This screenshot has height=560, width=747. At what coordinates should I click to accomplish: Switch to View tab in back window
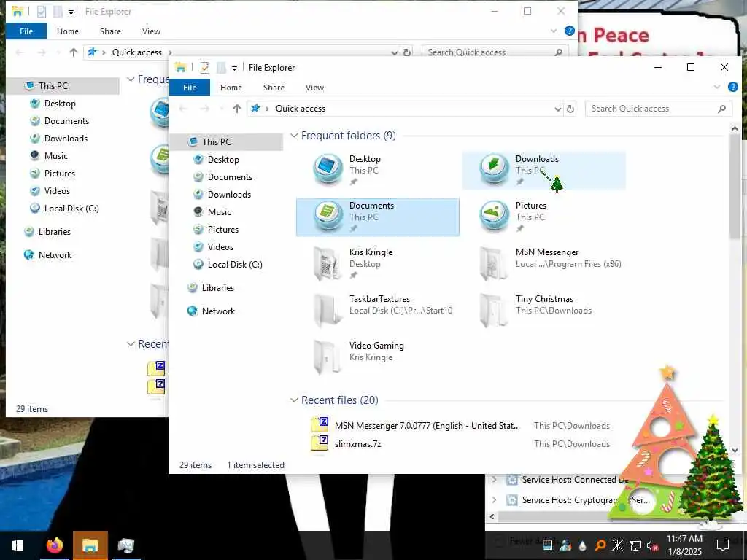pos(151,31)
